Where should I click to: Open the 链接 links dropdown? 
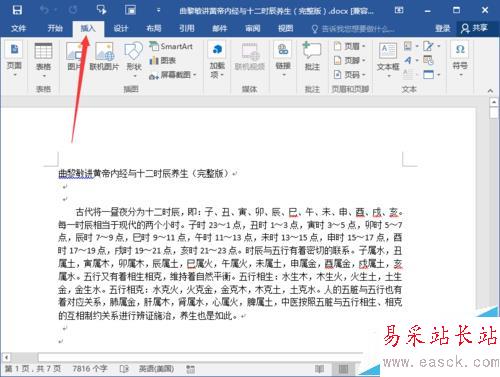coord(283,60)
